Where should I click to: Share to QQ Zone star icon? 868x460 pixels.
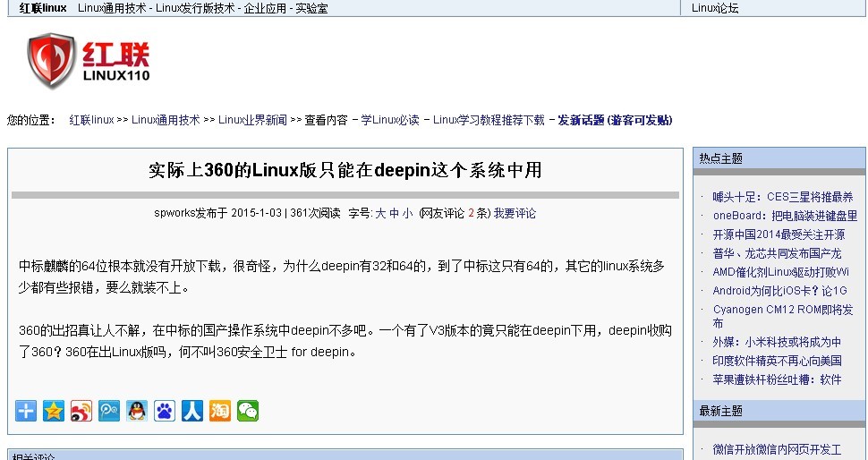click(54, 411)
